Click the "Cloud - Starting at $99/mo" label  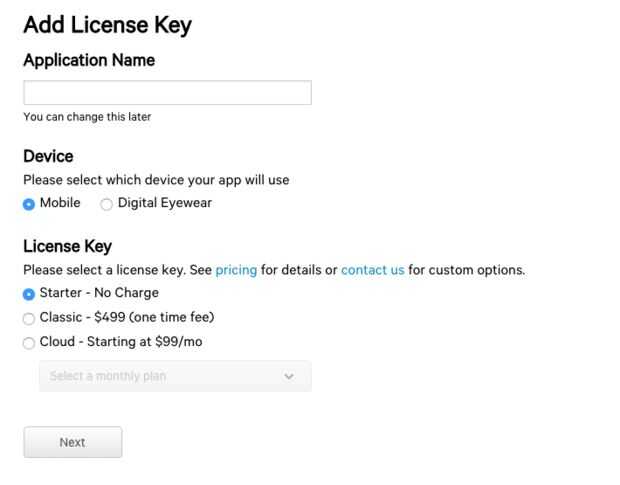click(x=123, y=342)
